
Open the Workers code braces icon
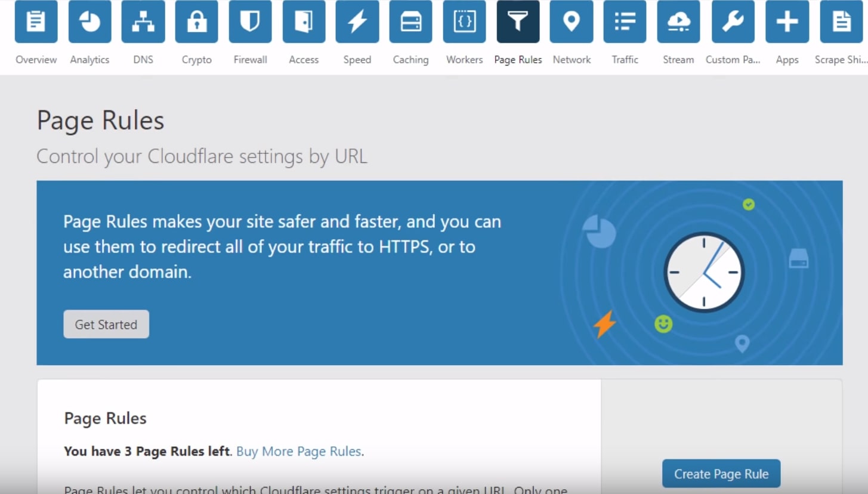pos(464,21)
